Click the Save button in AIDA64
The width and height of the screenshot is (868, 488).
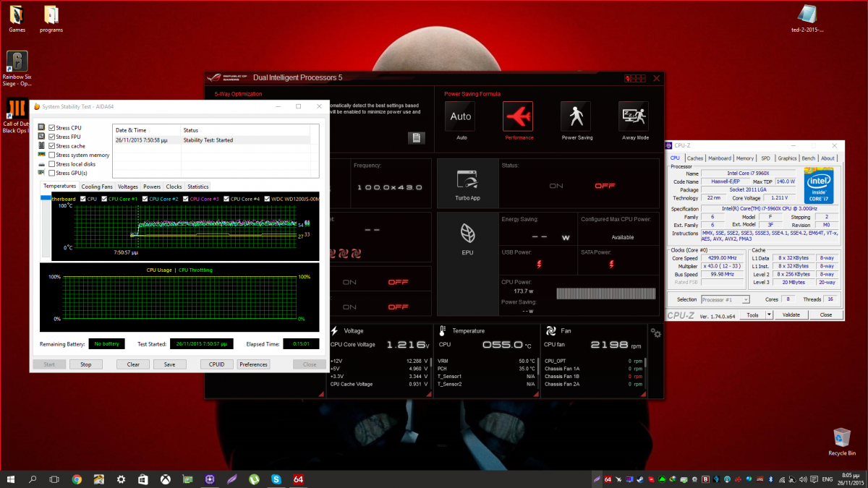tap(169, 364)
